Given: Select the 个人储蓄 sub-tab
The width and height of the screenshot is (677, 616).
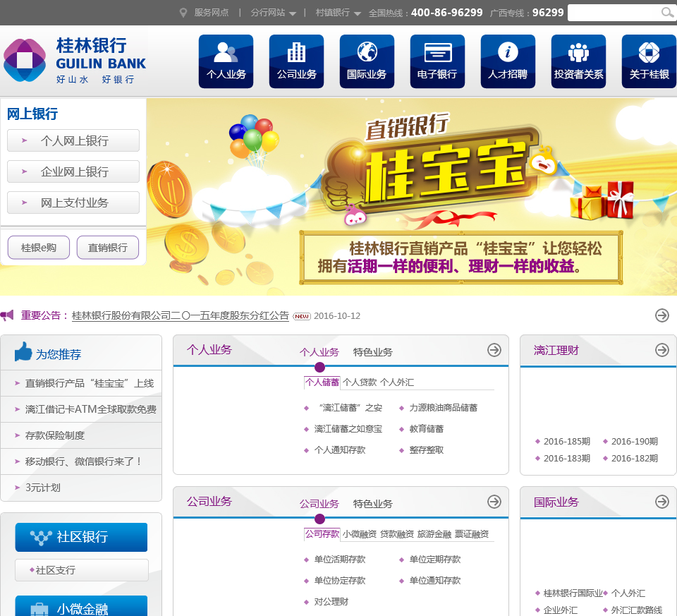Looking at the screenshot, I should point(322,382).
